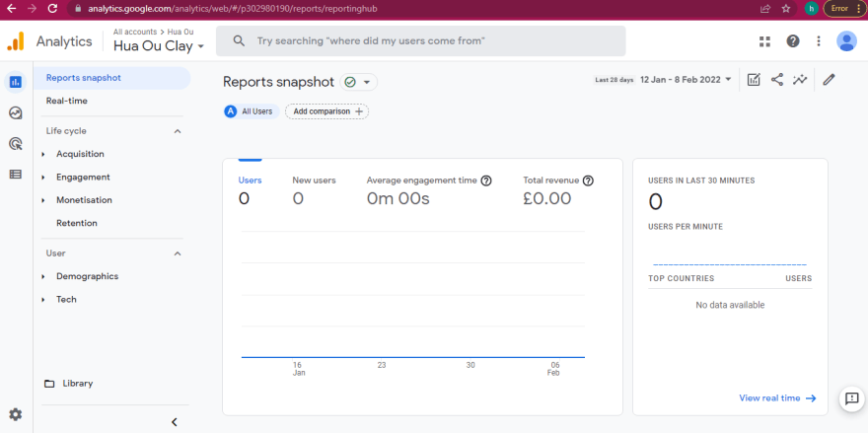Click the Customise report chart icon
868x433 pixels.
tap(754, 80)
